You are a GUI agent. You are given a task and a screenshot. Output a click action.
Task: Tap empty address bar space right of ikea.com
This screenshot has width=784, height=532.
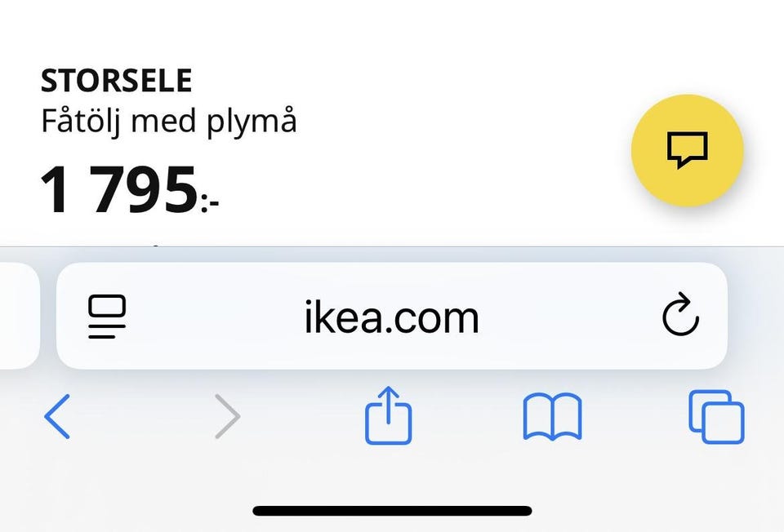572,317
